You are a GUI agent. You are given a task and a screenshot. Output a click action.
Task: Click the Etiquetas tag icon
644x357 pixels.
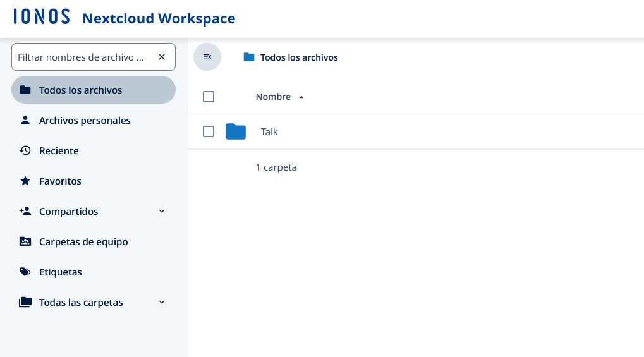coord(25,272)
